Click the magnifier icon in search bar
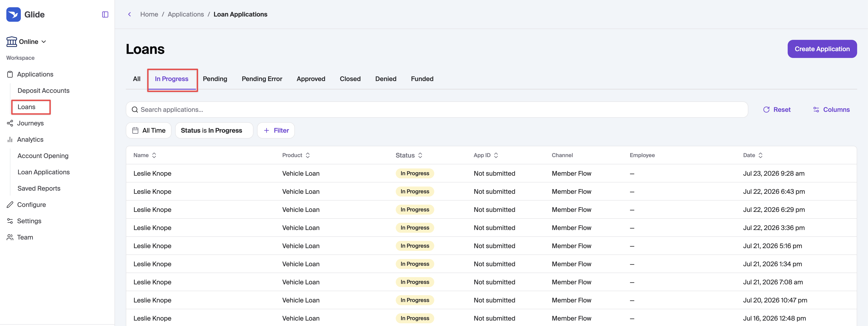The height and width of the screenshot is (326, 868). [x=135, y=110]
